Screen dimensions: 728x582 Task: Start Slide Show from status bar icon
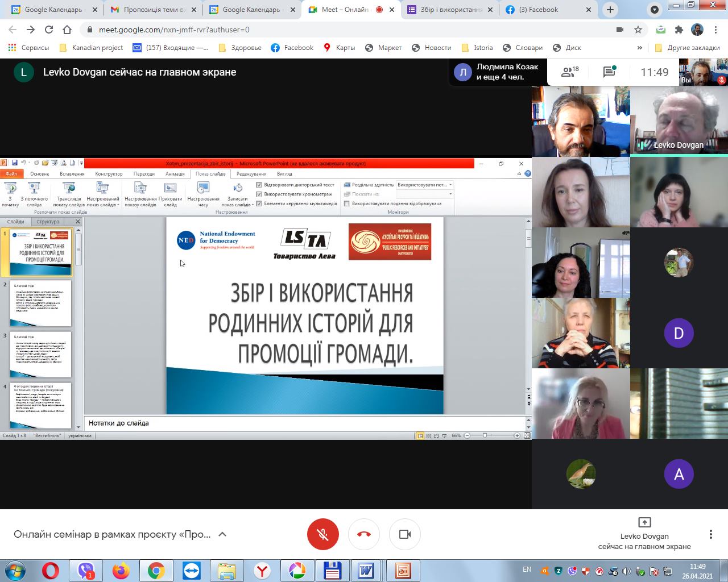tap(444, 436)
